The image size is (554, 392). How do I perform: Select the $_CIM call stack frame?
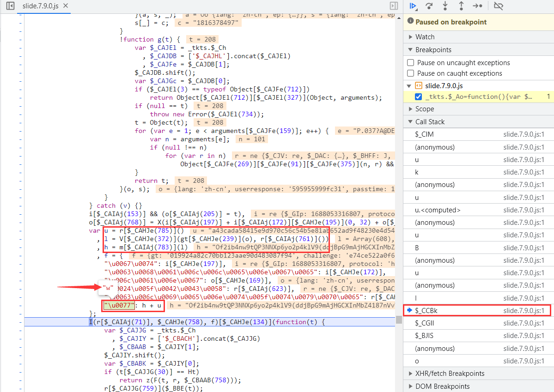click(x=424, y=134)
